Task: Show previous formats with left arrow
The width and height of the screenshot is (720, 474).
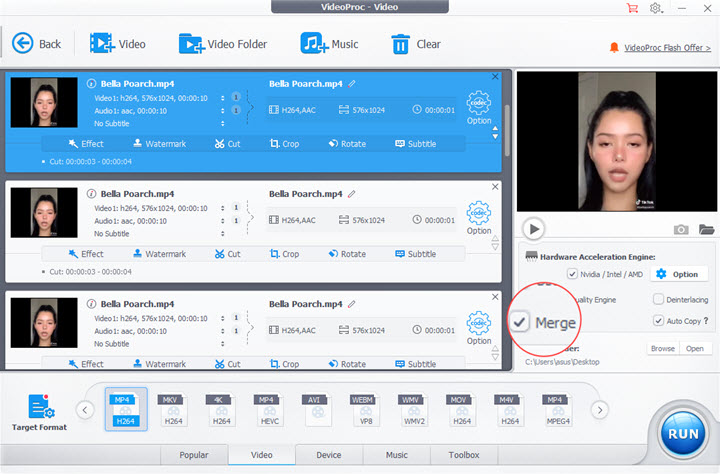Action: 85,410
